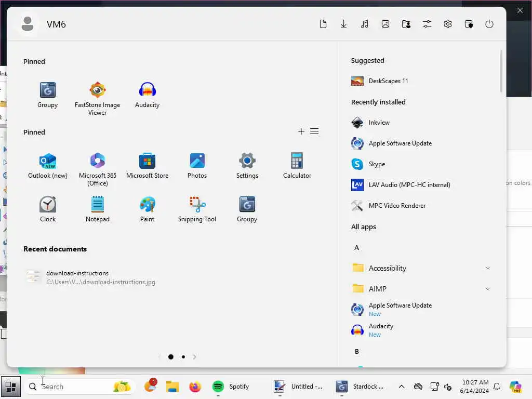Select first pinned page dot
Screen dimensions: 532x399
pyautogui.click(x=170, y=356)
